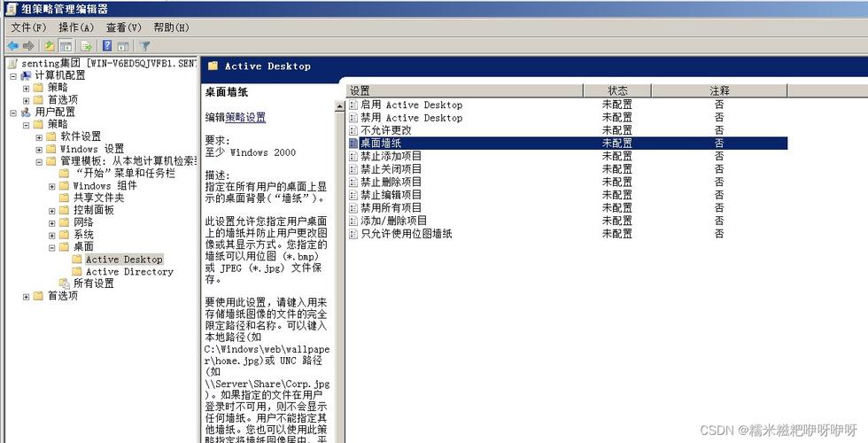Click the gray Forward arrow toolbar icon
868x443 pixels.
pos(28,46)
